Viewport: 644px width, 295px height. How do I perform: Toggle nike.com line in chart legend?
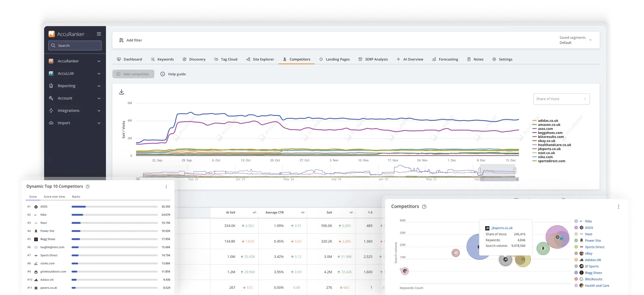click(x=545, y=157)
